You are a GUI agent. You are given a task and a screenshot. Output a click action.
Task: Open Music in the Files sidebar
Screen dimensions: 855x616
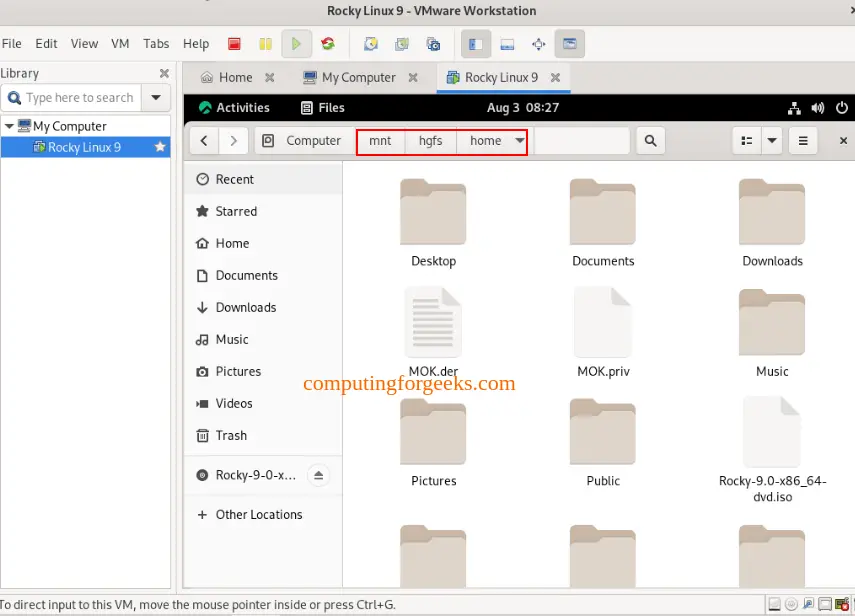[263, 339]
